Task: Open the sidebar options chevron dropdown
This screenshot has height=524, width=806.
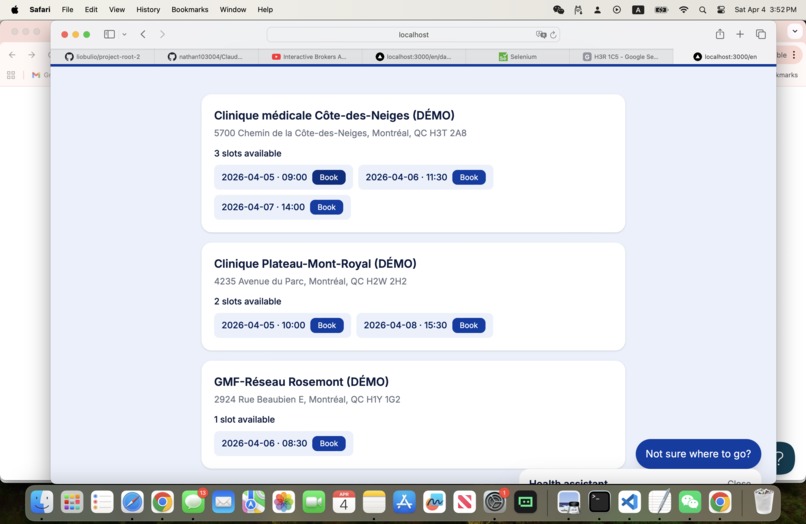Action: (x=124, y=34)
